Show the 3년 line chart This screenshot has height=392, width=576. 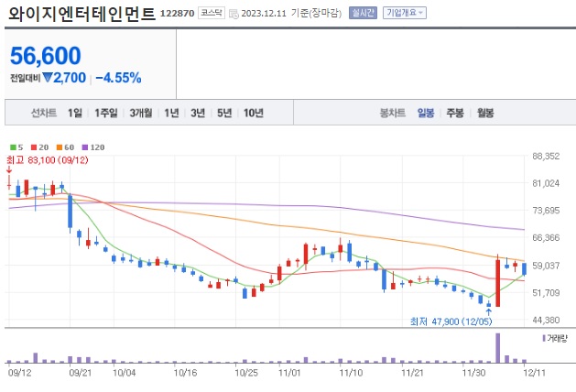(x=198, y=113)
